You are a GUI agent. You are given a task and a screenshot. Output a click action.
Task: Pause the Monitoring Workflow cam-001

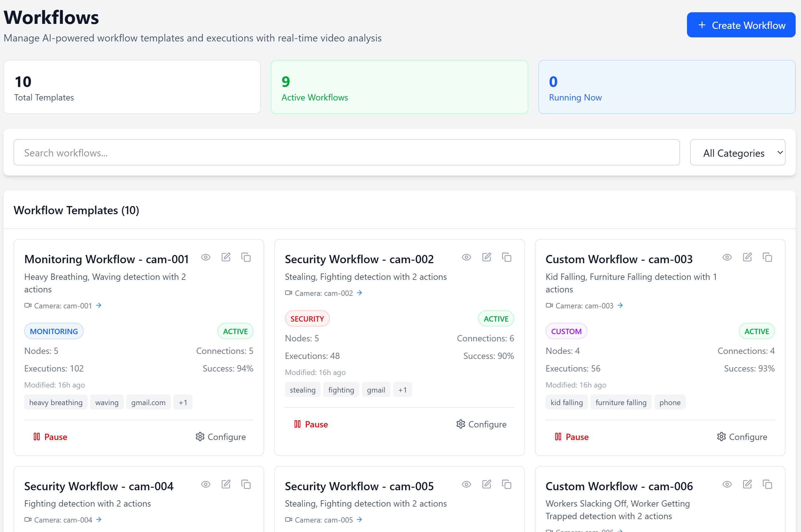pyautogui.click(x=50, y=437)
